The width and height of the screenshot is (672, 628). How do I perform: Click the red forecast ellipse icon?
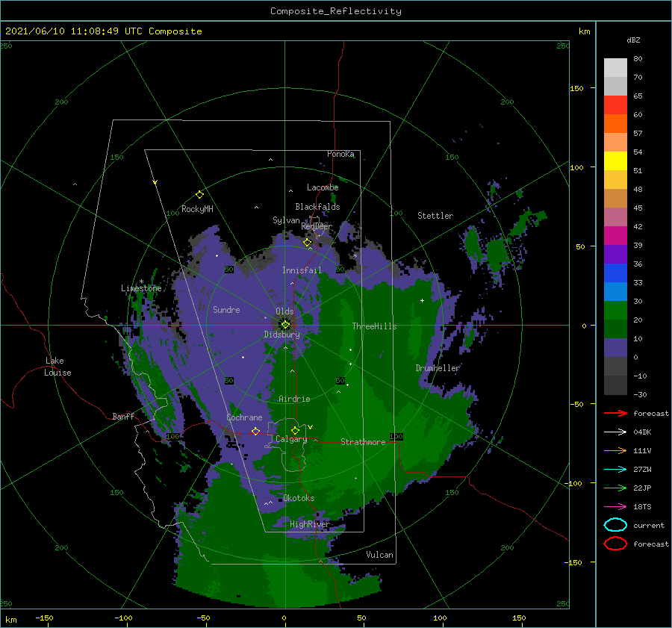615,544
